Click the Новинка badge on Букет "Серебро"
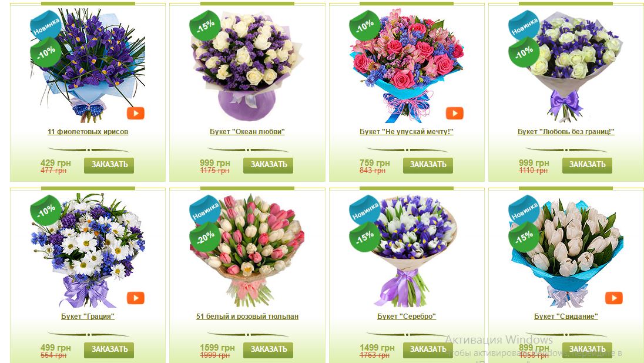Viewport: 644px width, 363px height. click(x=364, y=209)
